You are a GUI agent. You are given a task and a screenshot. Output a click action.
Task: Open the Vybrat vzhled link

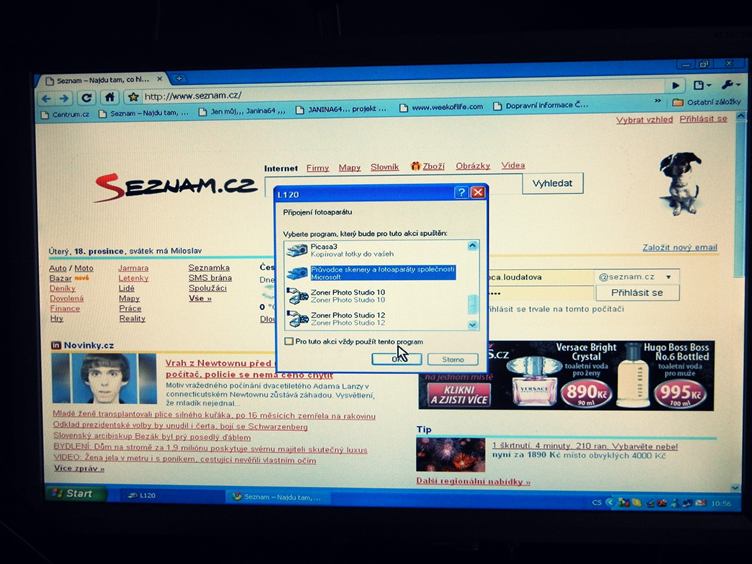[x=645, y=120]
